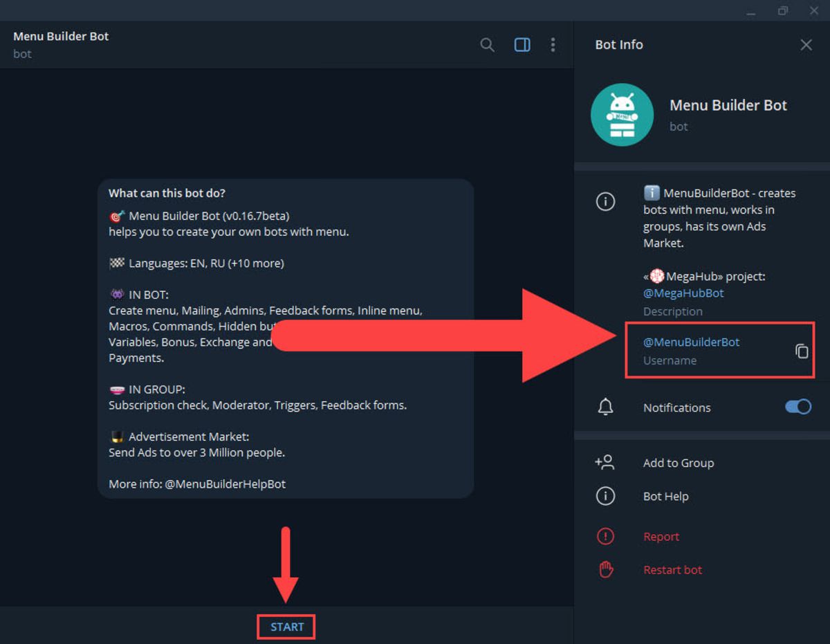Click the bell notifications icon

[x=605, y=407]
